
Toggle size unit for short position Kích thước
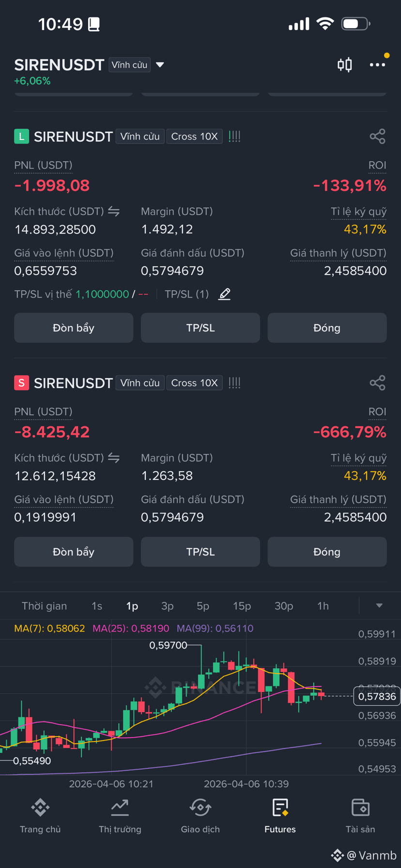pyautogui.click(x=114, y=458)
